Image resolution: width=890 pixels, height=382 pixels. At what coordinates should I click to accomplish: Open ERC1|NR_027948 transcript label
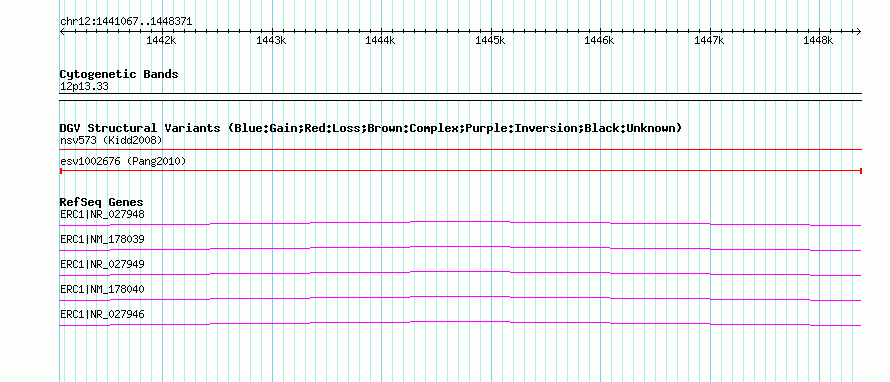pos(102,215)
